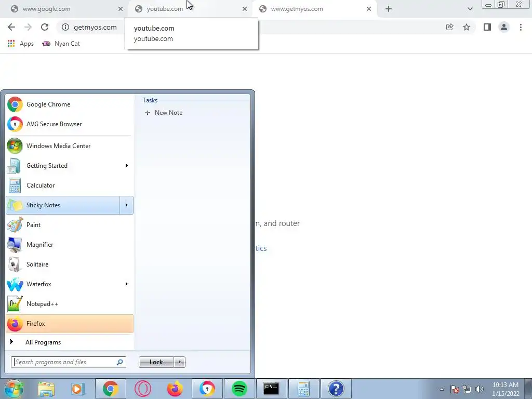Image resolution: width=532 pixels, height=399 pixels.
Task: Open Firefox highlighted Start menu entry
Action: 70,324
